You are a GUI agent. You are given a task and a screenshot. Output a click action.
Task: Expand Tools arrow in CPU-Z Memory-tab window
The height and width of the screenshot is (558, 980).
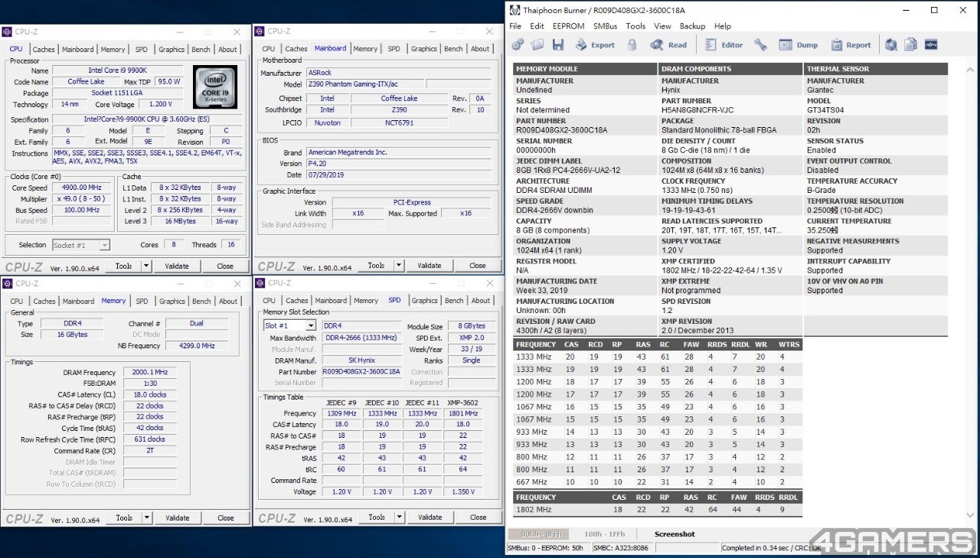(x=147, y=517)
